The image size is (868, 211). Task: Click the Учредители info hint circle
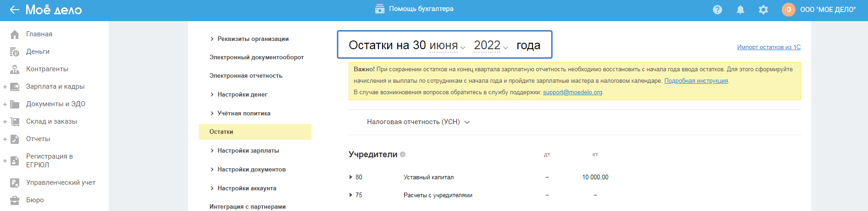click(403, 154)
